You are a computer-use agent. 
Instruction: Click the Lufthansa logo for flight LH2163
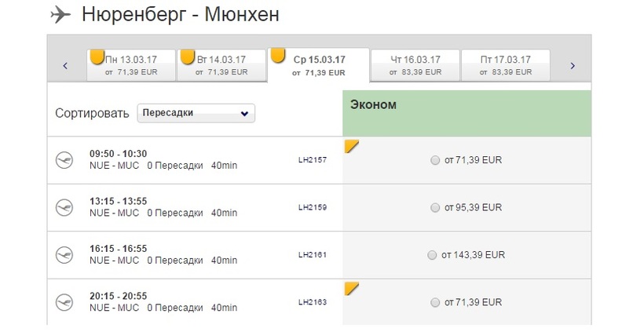64,302
